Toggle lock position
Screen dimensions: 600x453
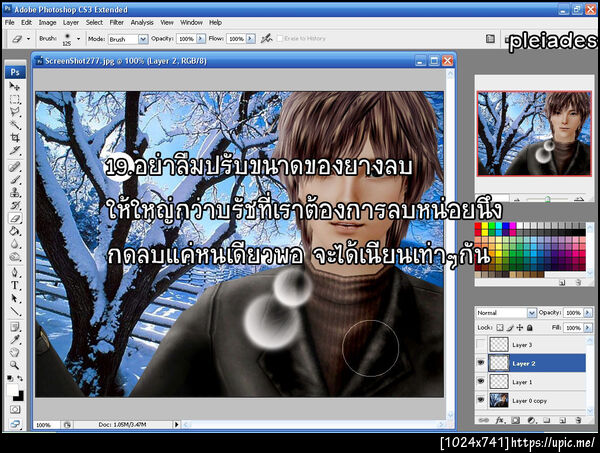pos(520,328)
